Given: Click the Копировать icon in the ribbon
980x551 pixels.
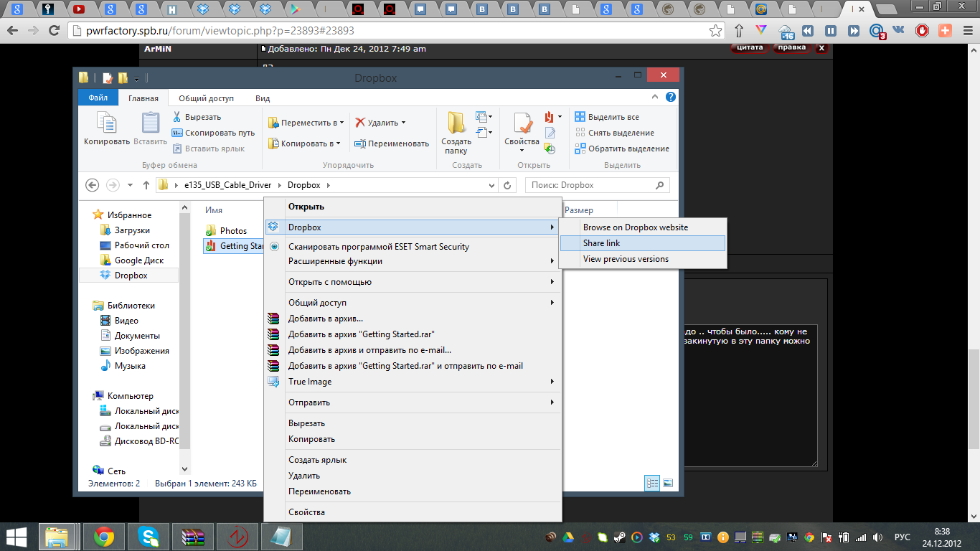Looking at the screenshot, I should pos(106,125).
